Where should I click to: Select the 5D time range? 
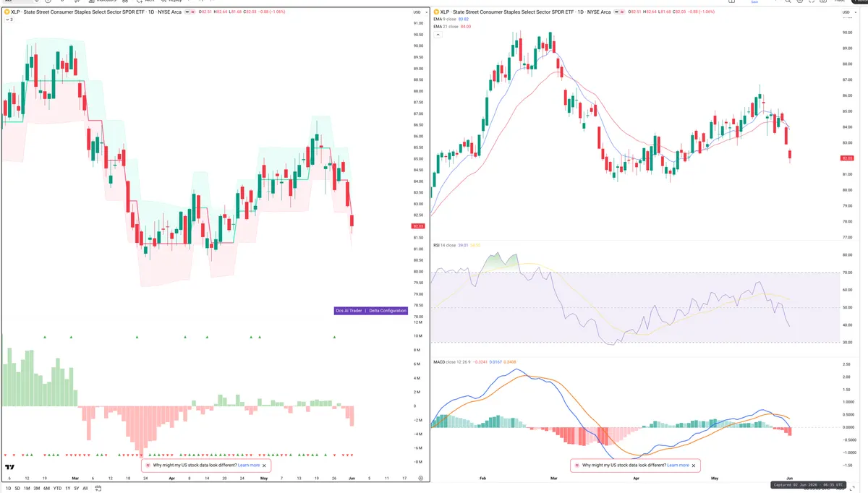tap(17, 489)
